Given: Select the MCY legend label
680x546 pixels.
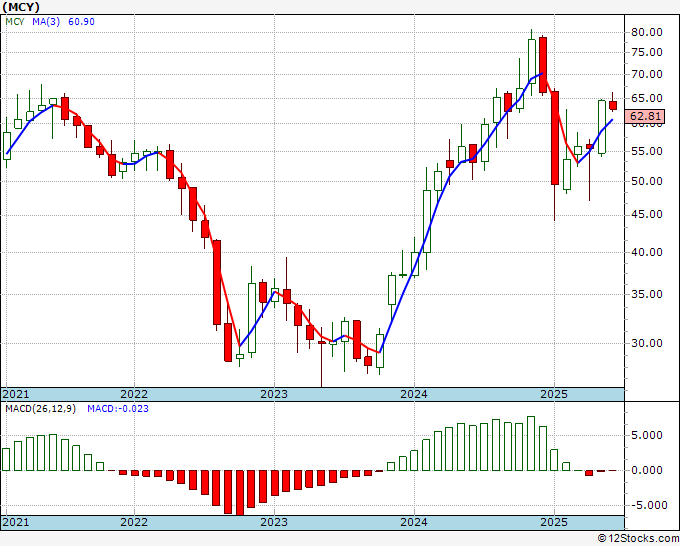Looking at the screenshot, I should (15, 22).
